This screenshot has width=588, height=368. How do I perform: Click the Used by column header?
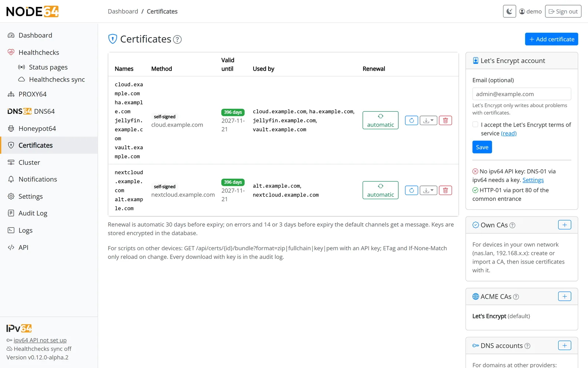263,69
